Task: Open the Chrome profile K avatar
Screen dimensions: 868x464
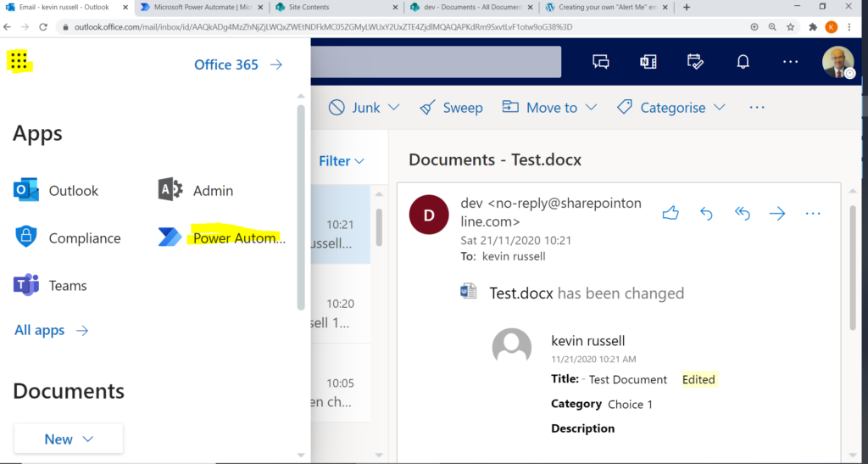Action: pos(831,26)
